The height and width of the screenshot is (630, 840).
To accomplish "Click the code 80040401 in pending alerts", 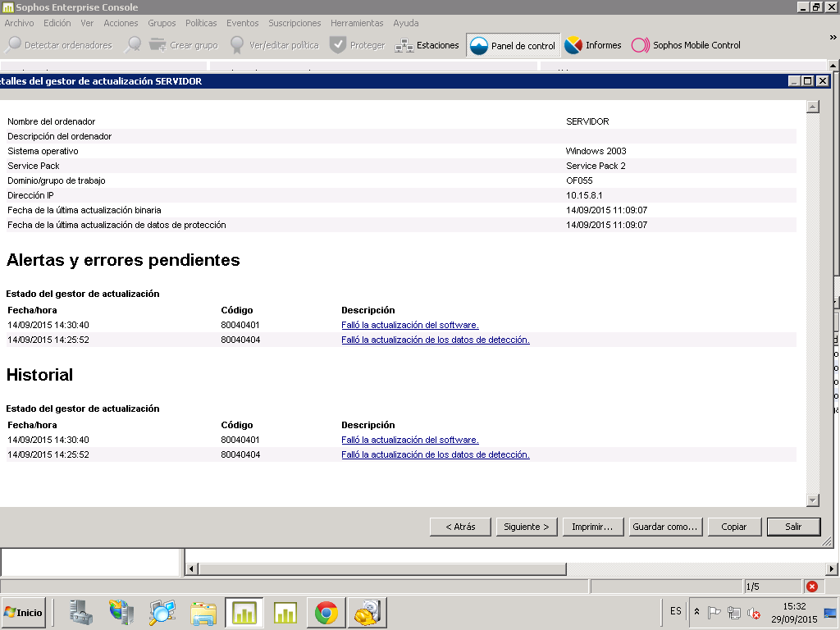I will pos(240,325).
